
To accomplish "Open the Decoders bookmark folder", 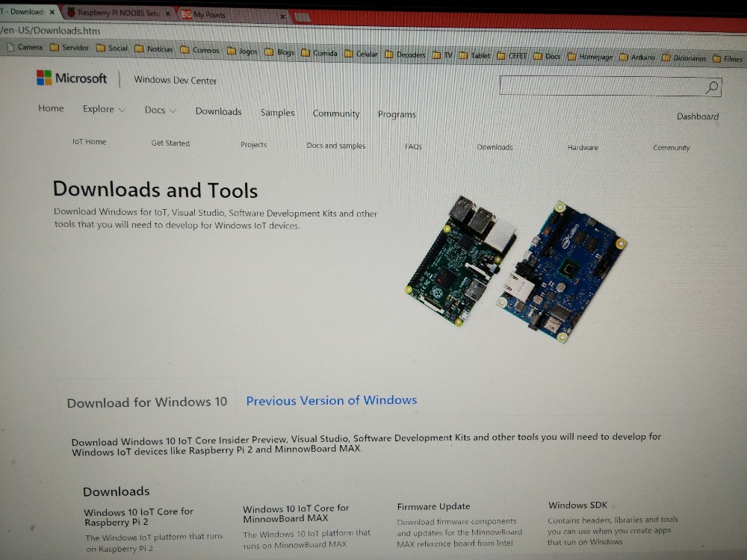I will tap(405, 55).
